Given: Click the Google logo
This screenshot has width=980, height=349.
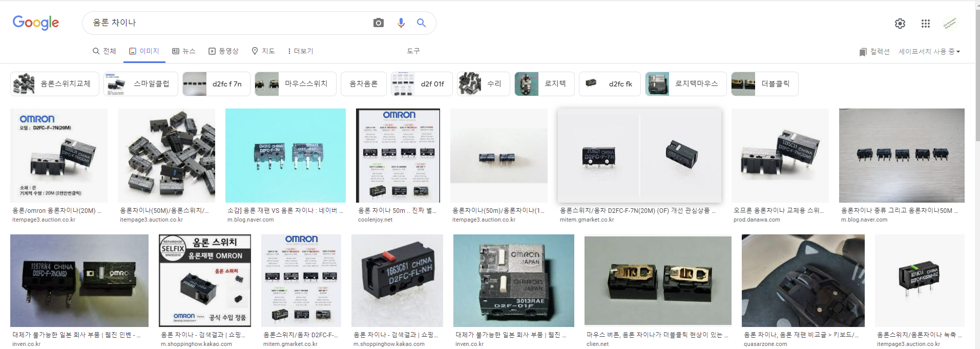Looking at the screenshot, I should [36, 23].
